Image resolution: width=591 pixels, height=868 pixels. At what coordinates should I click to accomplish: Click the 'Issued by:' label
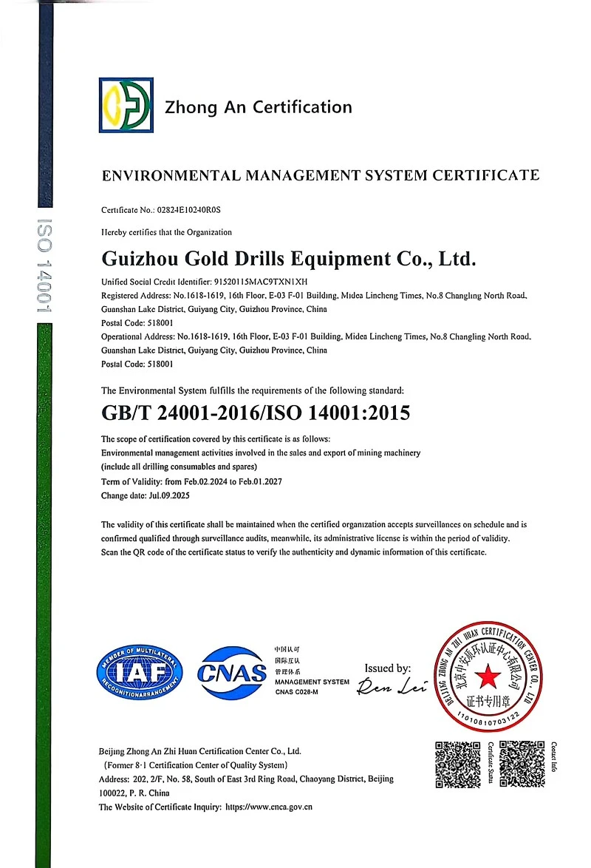(388, 668)
